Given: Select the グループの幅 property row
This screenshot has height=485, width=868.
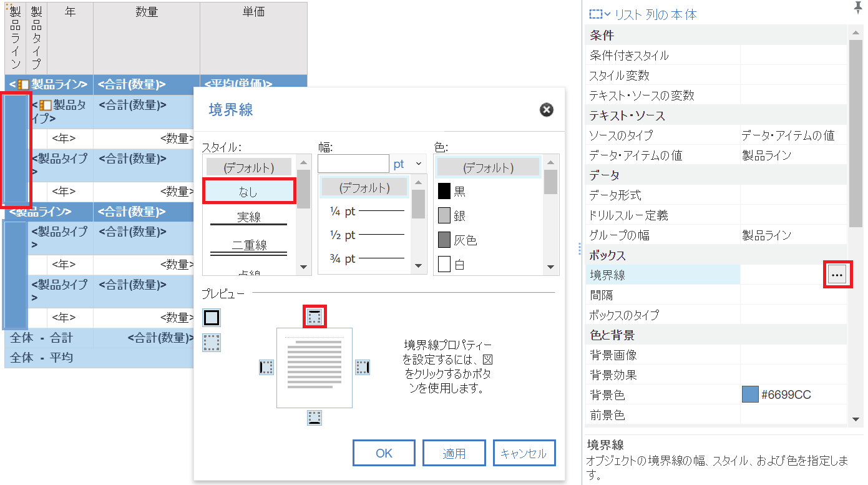Looking at the screenshot, I should [716, 235].
